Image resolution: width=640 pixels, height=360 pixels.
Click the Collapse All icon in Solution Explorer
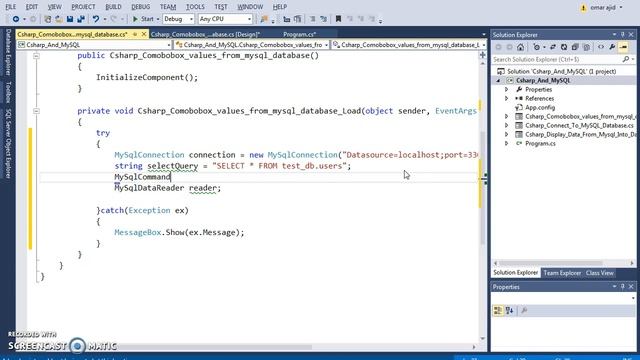[x=575, y=47]
